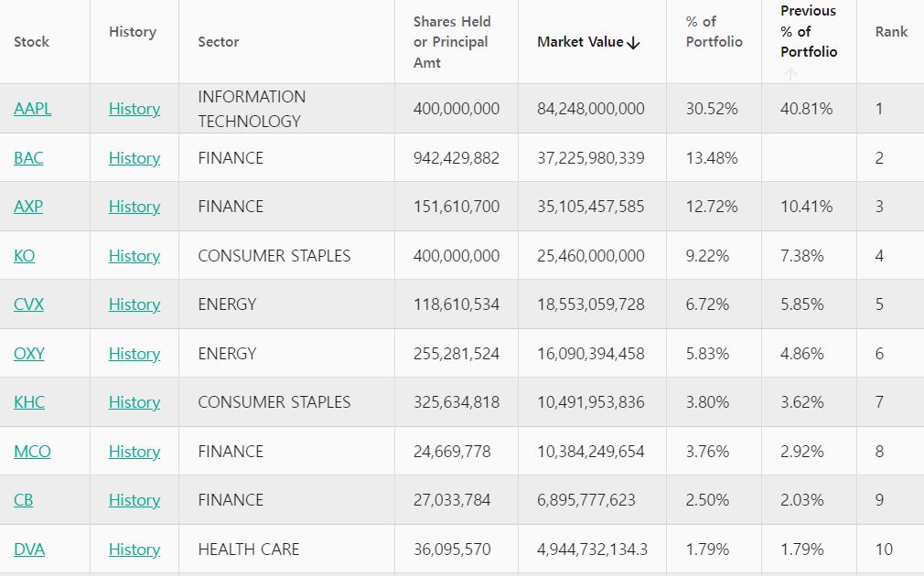Open History for the DVA row
The width and height of the screenshot is (924, 576).
134,549
